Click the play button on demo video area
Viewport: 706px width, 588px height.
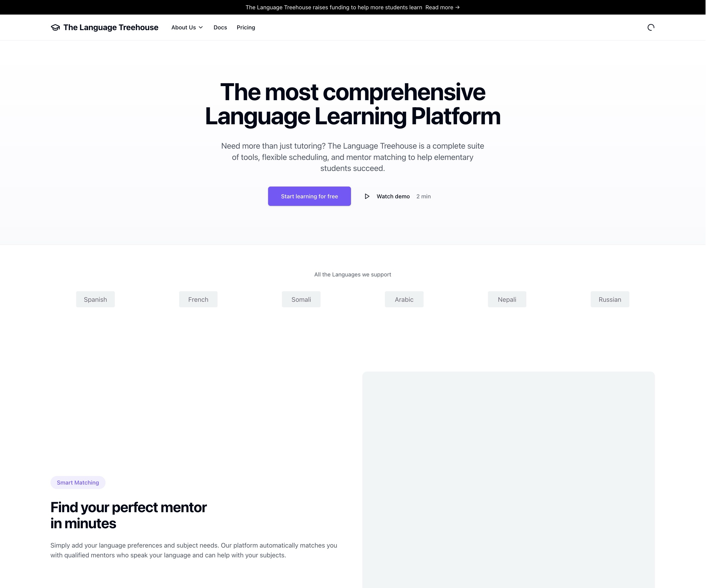[366, 196]
